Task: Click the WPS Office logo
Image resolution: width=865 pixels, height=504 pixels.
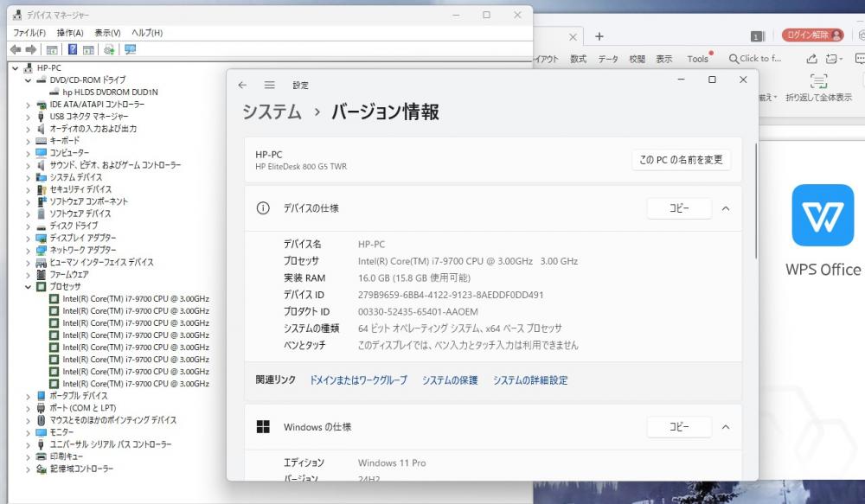Action: [823, 215]
